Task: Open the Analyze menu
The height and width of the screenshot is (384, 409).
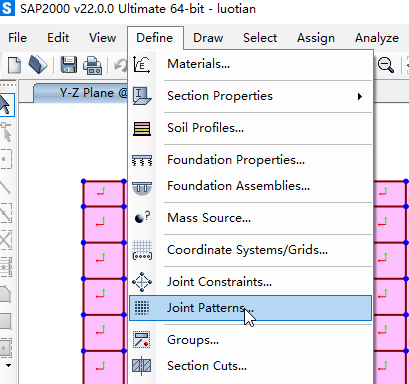Action: click(x=377, y=38)
